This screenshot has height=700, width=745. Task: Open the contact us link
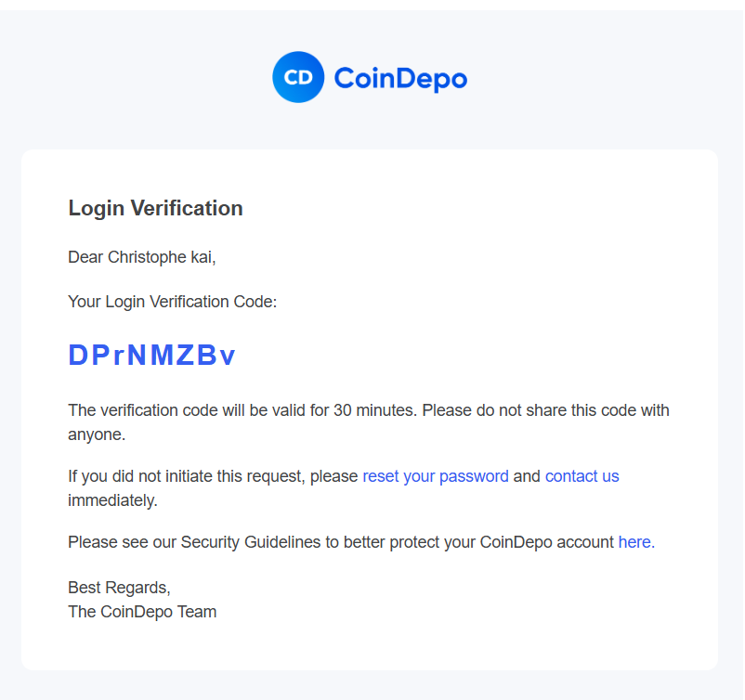pos(582,476)
